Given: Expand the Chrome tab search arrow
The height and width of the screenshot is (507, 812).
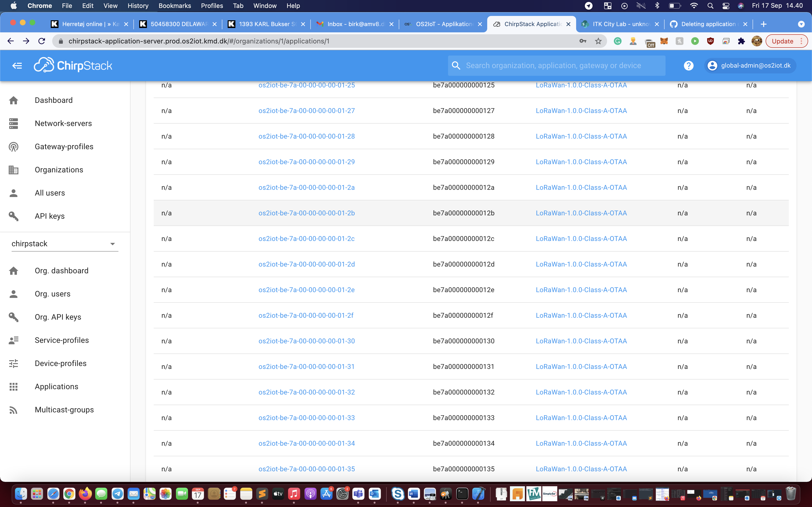Looking at the screenshot, I should tap(801, 24).
